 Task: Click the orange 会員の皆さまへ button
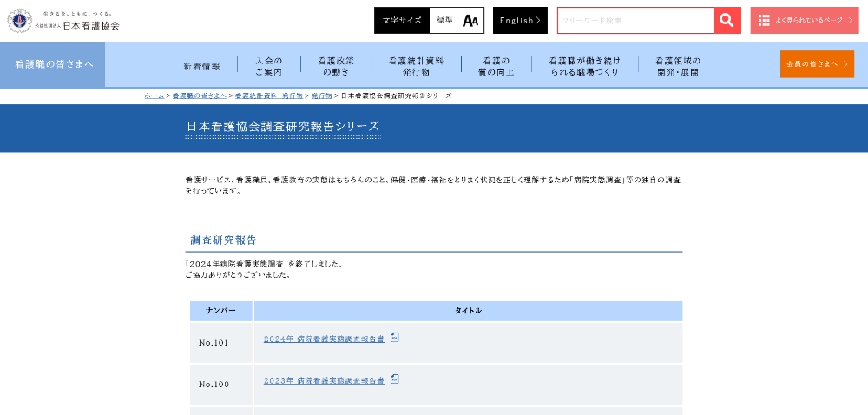[x=817, y=64]
